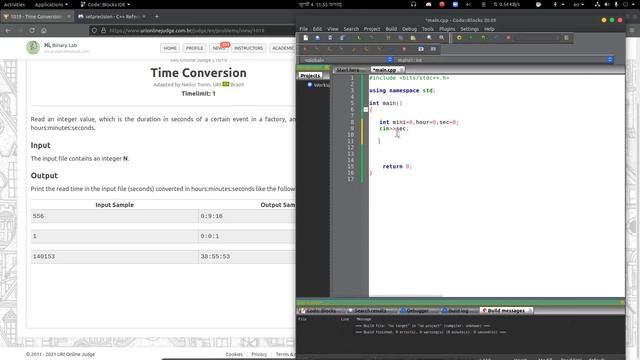Image resolution: width=640 pixels, height=360 pixels.
Task: Click the Run to cursor debug icon
Action: click(x=317, y=49)
